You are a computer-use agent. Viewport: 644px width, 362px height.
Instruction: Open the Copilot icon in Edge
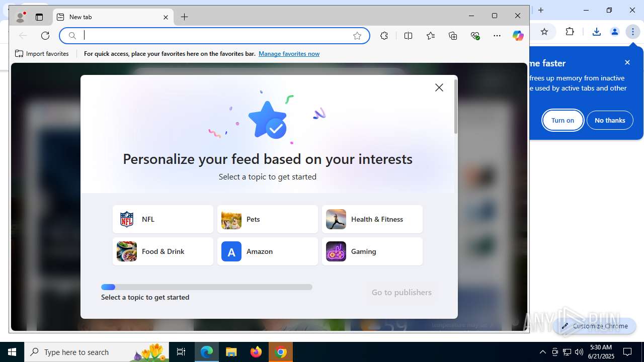click(518, 36)
